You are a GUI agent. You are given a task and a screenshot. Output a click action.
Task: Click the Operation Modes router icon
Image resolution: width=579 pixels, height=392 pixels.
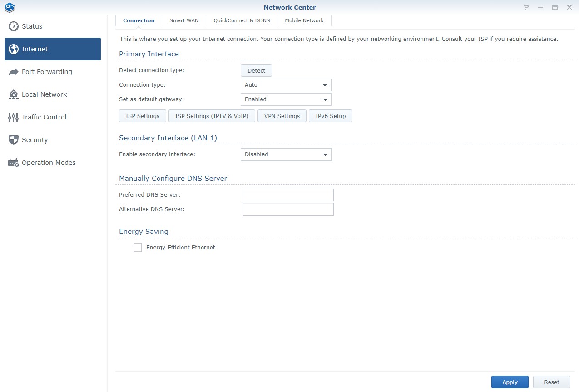pos(14,163)
